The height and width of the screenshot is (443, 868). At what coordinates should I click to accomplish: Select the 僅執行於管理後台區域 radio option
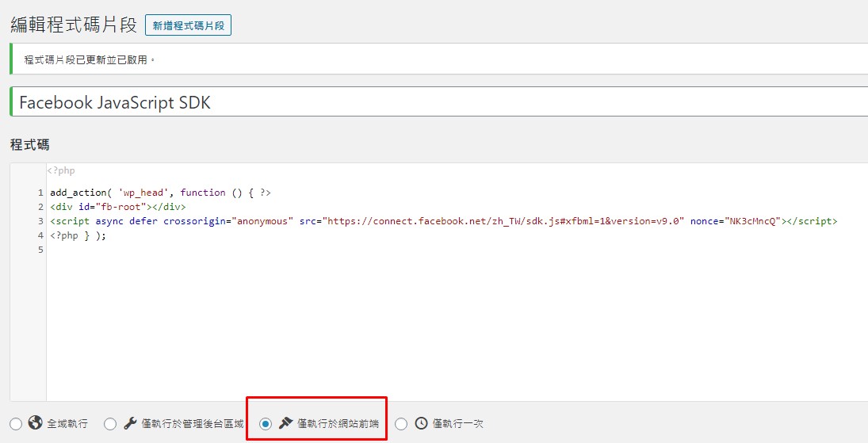click(110, 424)
